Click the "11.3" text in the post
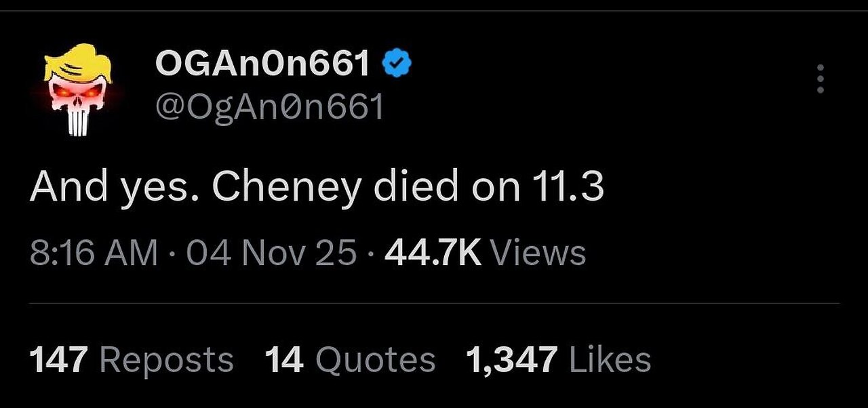 [x=568, y=186]
